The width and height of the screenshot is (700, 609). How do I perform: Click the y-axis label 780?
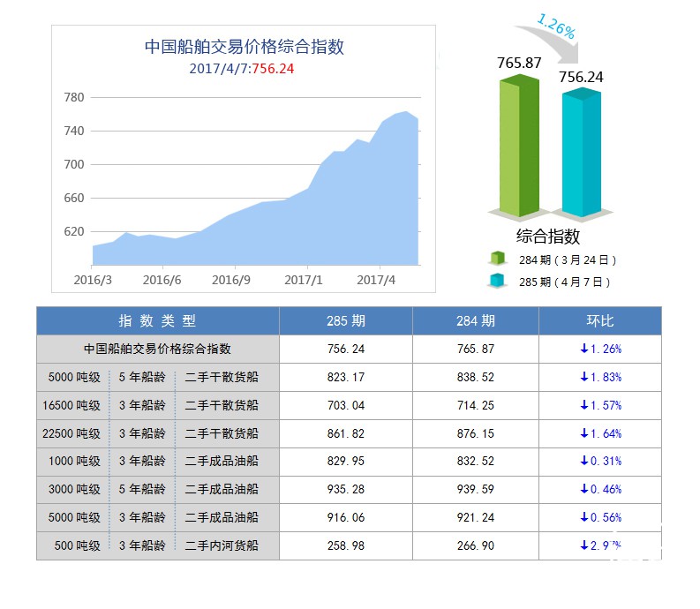click(x=74, y=97)
